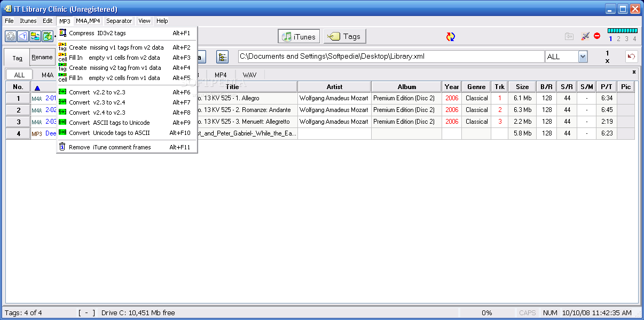Click the tree-list icon beside path field
Viewport: 644px width, 320px height.
coord(222,57)
